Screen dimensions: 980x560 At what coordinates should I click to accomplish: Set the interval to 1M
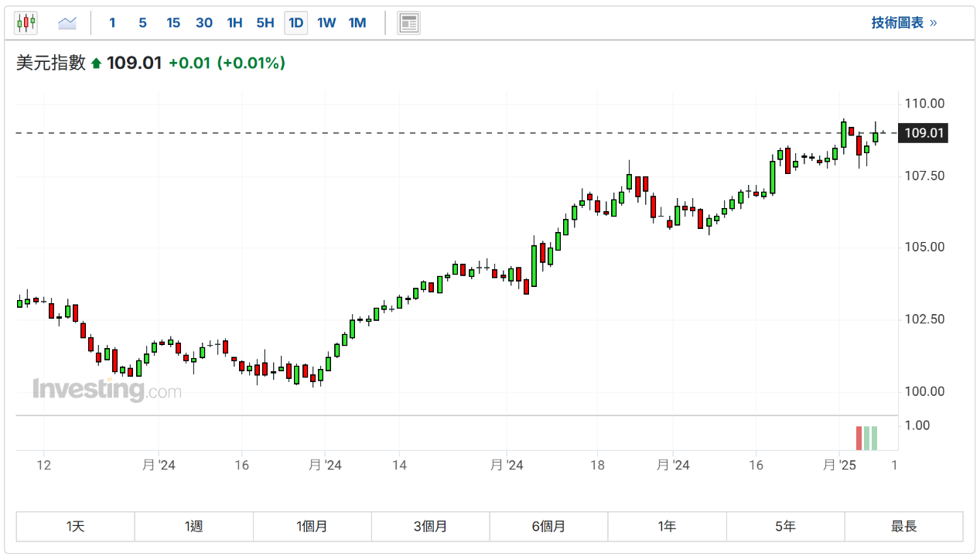pyautogui.click(x=357, y=23)
